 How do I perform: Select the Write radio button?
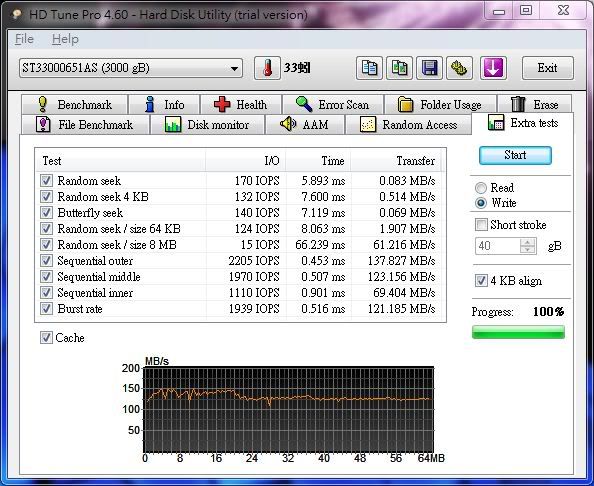pos(481,203)
